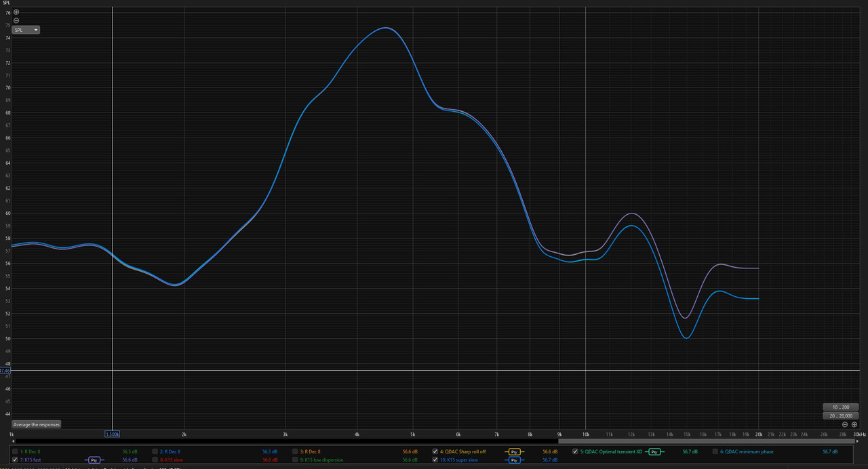Image resolution: width=868 pixels, height=469 pixels.
Task: Zoom in the horizontal frequency axis
Action: tap(854, 424)
